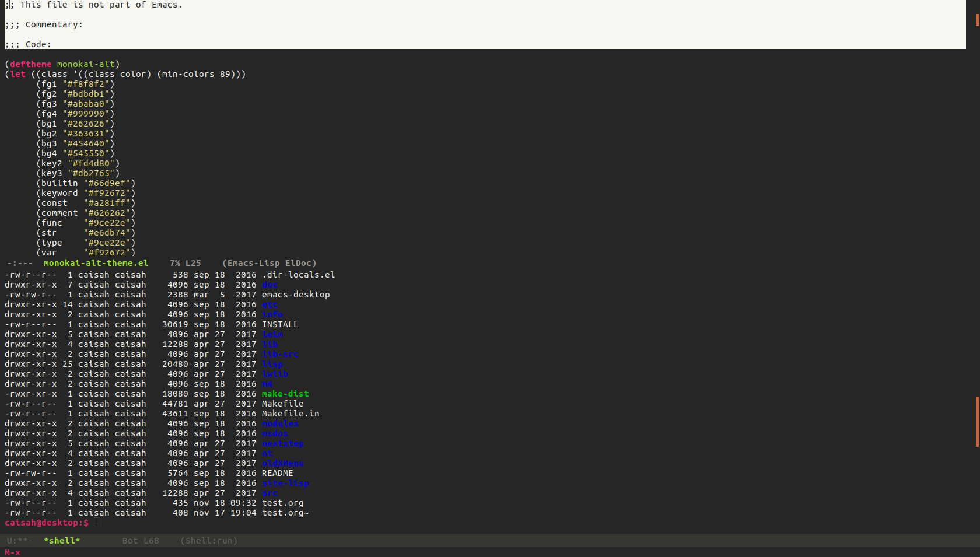Click the (Emacs-Lisp ElDoc) mode indicator

click(269, 263)
